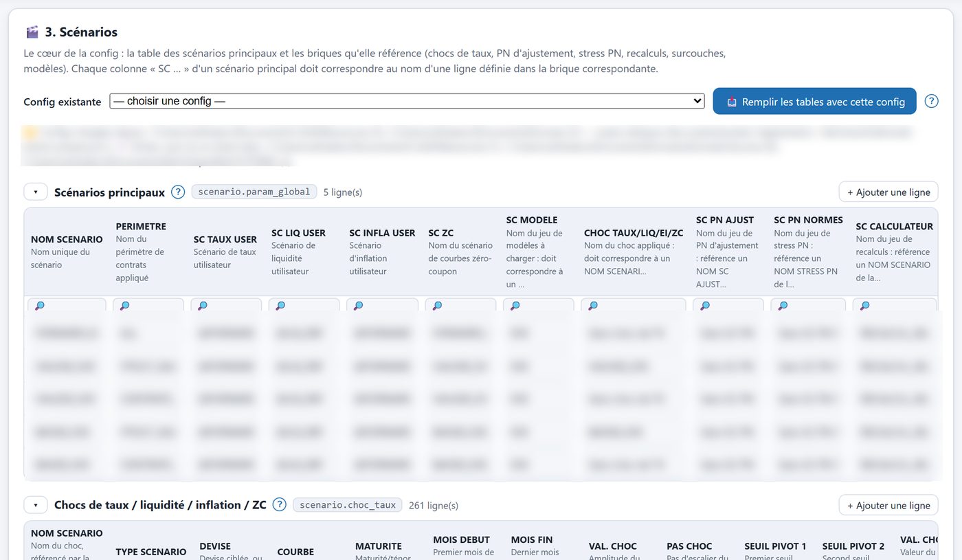Click the SC PN NORMES filter field
Image resolution: width=962 pixels, height=560 pixels.
[808, 305]
